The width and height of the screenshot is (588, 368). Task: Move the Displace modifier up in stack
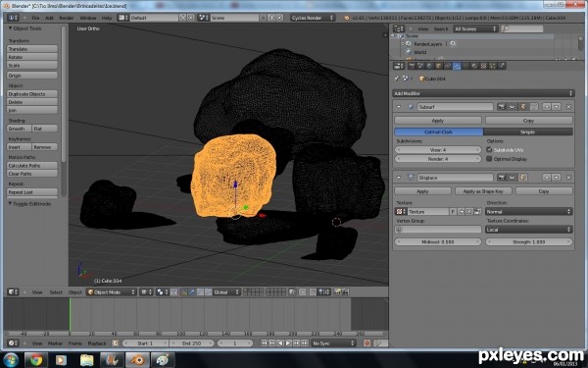[547, 178]
